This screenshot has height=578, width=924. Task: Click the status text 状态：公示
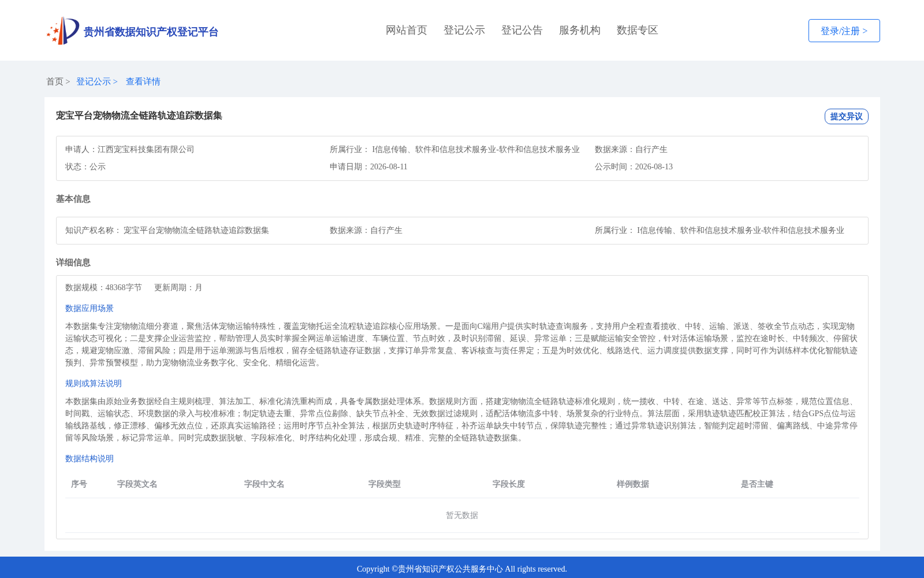85,166
